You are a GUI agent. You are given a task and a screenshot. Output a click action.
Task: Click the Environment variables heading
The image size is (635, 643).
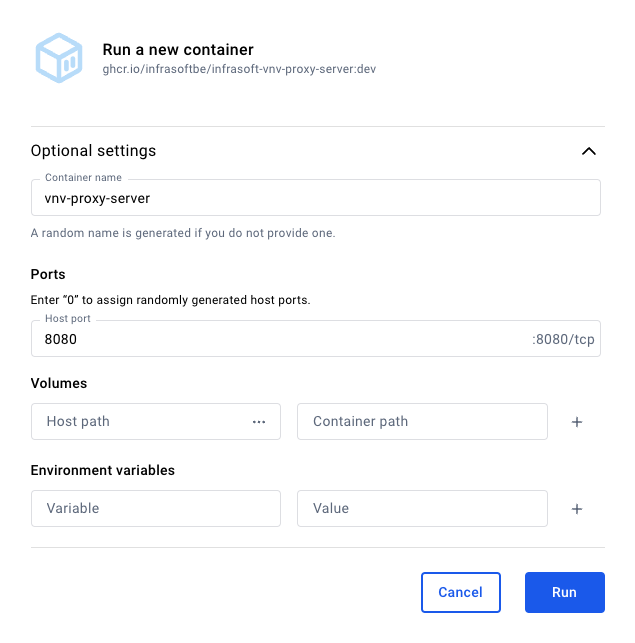103,470
